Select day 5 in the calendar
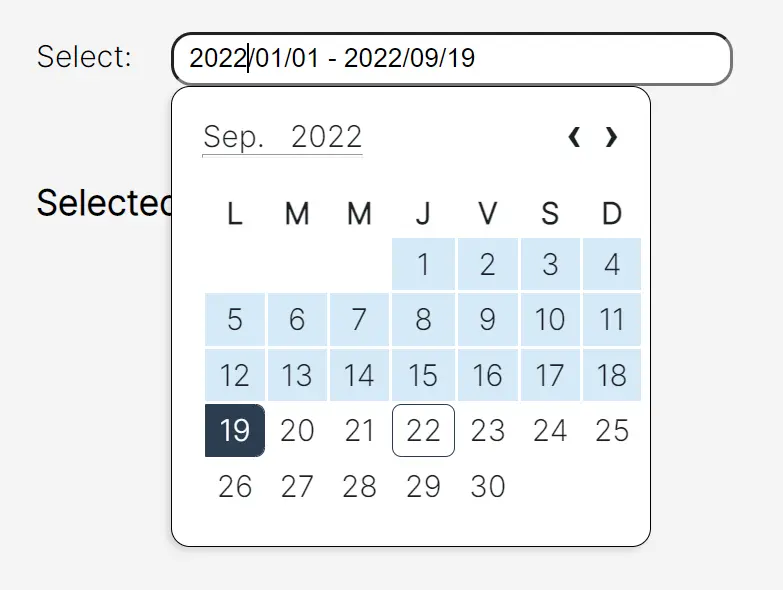 tap(235, 319)
